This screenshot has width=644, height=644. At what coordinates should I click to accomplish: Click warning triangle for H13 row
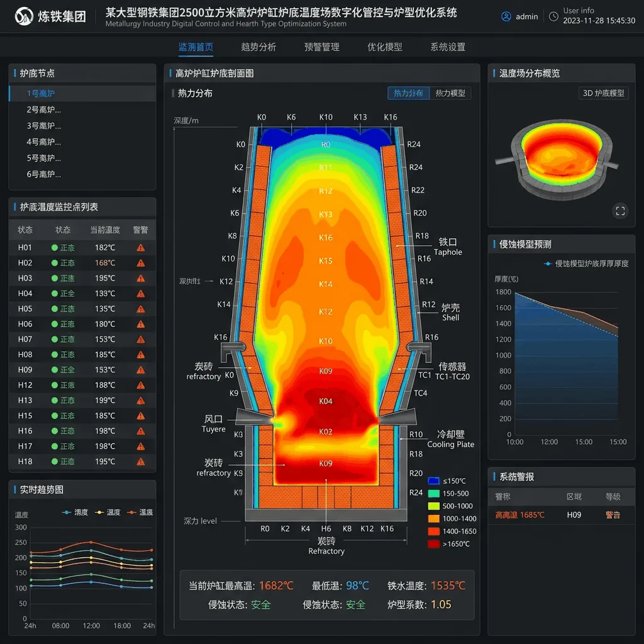pos(140,400)
